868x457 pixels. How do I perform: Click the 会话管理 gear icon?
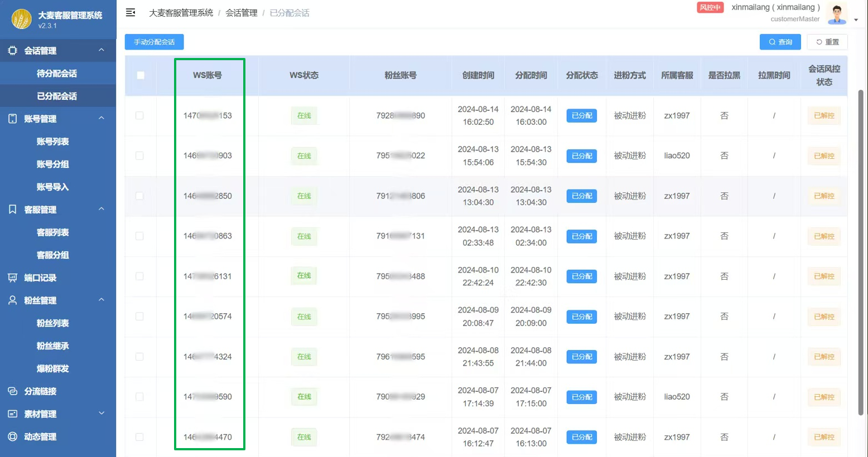tap(12, 51)
